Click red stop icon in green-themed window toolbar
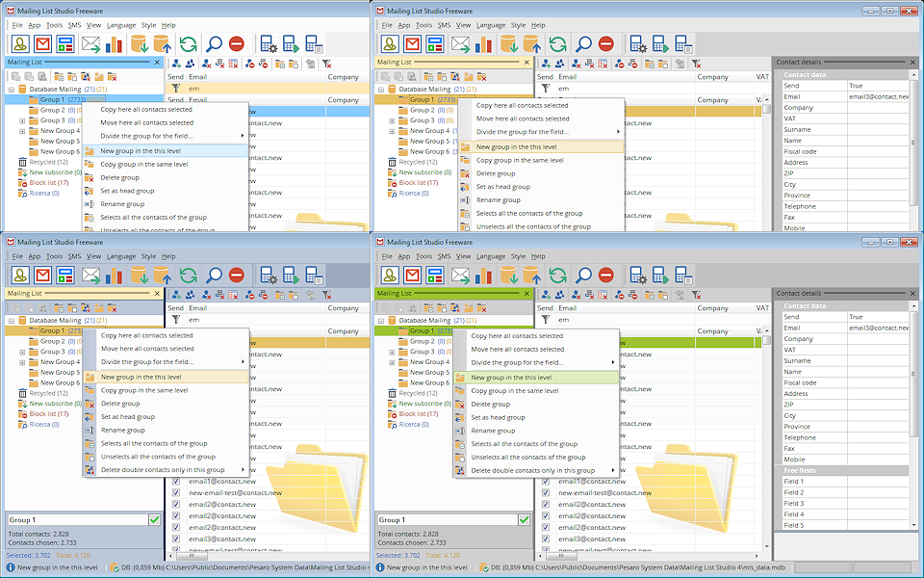Image resolution: width=924 pixels, height=578 pixels. [x=606, y=276]
